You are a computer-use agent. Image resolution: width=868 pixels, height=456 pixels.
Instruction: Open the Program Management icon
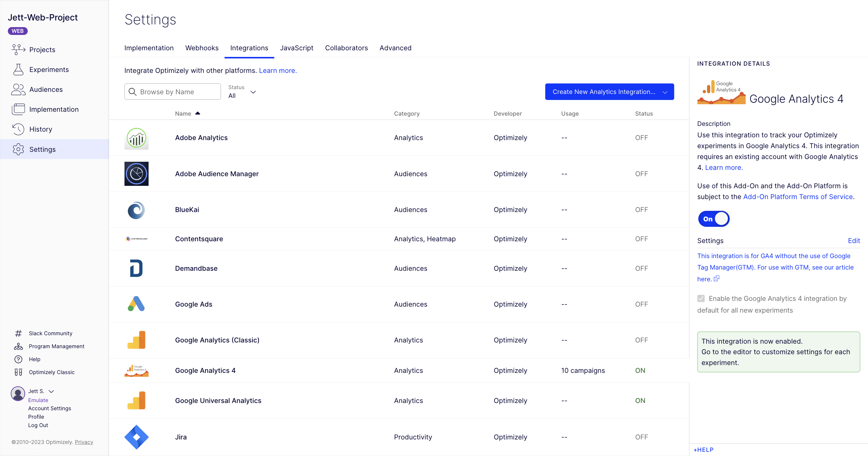(18, 346)
